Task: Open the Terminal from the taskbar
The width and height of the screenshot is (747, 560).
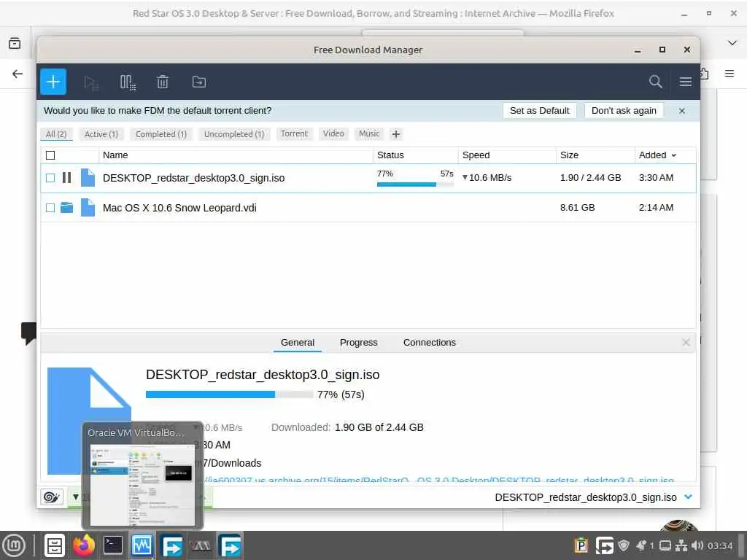Action: (x=113, y=545)
